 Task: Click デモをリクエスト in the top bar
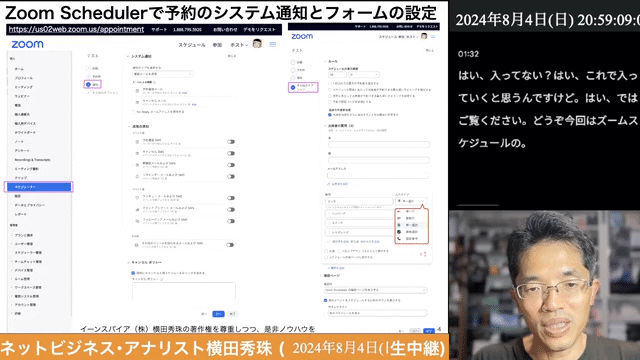pyautogui.click(x=259, y=29)
